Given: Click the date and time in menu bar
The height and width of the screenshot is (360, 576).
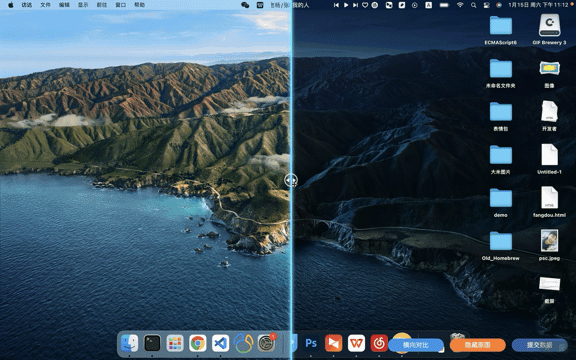Looking at the screenshot, I should tap(538, 5).
